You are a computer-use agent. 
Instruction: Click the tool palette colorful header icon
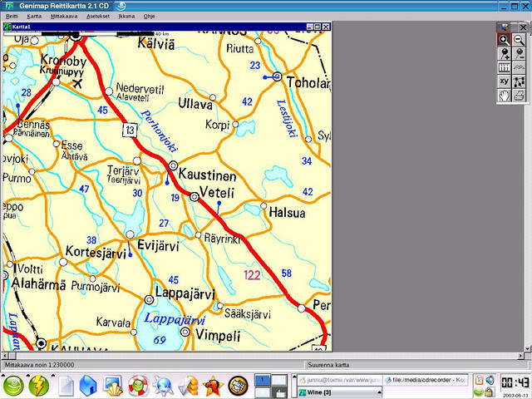click(x=505, y=27)
